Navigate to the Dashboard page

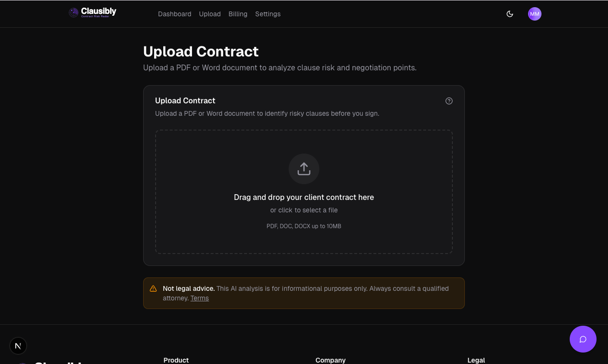[x=174, y=14]
